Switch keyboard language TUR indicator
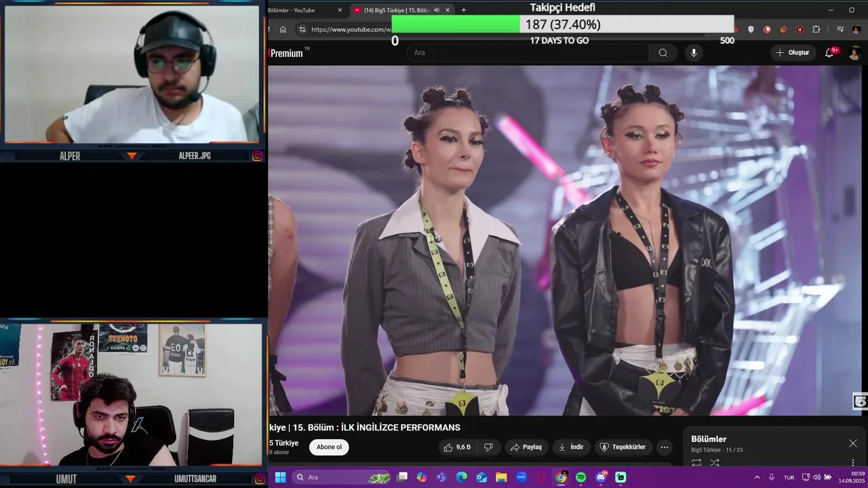The height and width of the screenshot is (488, 868). point(789,477)
